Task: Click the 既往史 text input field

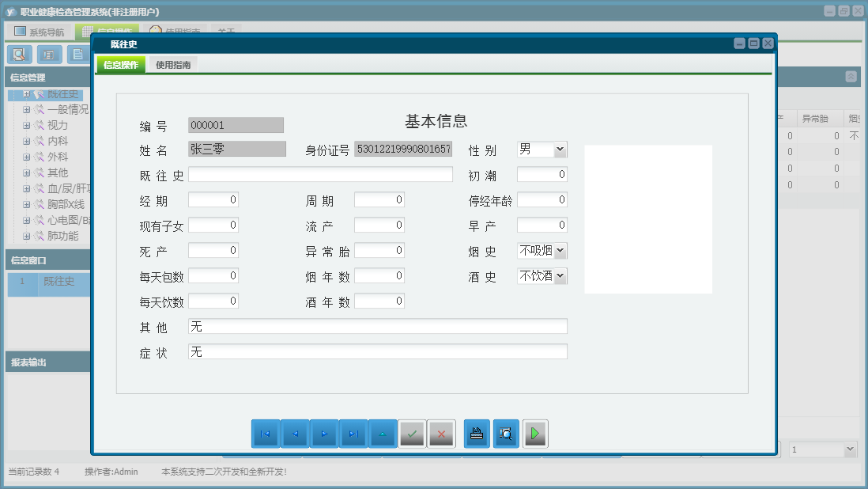Action: pyautogui.click(x=320, y=175)
